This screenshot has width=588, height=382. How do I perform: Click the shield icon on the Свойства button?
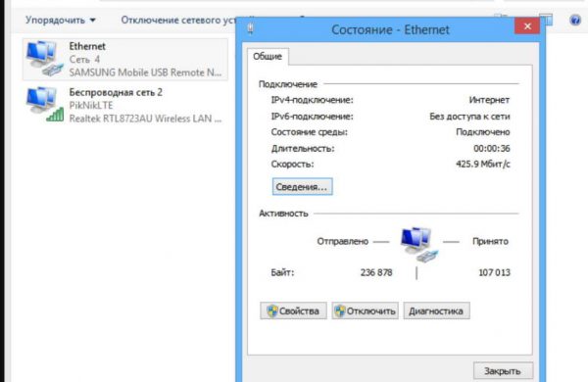[272, 310]
